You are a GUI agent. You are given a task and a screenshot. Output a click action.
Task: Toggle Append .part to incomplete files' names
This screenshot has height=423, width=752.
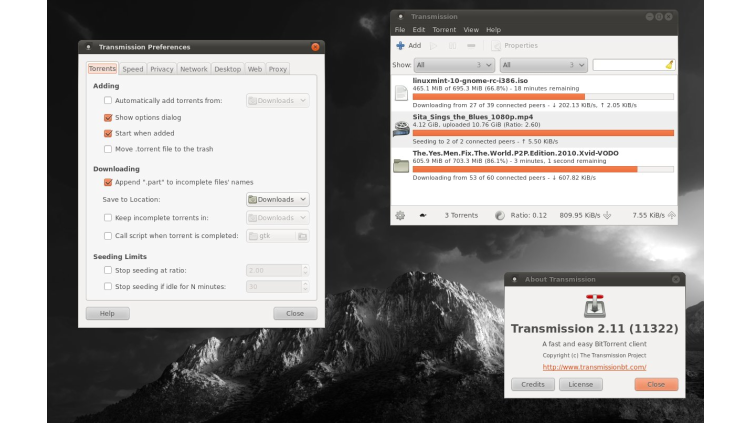[x=108, y=182]
